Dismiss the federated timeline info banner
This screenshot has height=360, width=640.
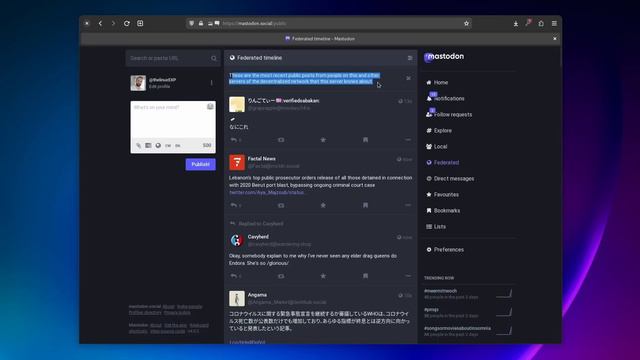(408, 78)
